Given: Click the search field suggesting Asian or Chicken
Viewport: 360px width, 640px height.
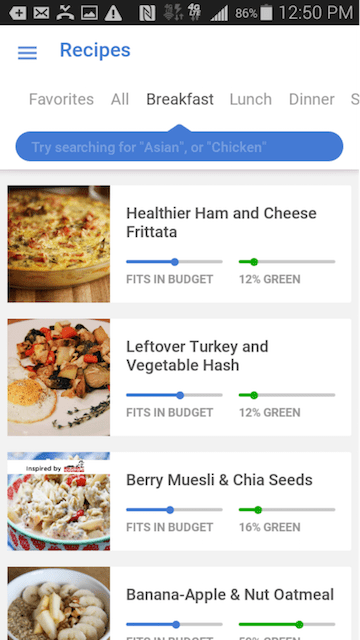Looking at the screenshot, I should (179, 147).
